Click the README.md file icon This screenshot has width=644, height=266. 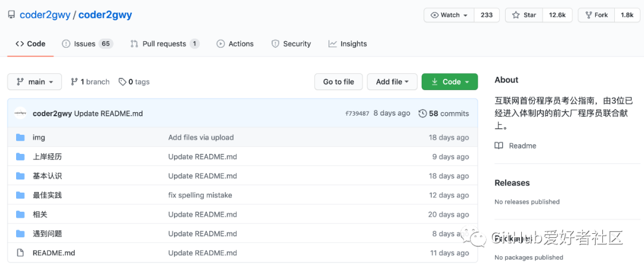click(20, 253)
